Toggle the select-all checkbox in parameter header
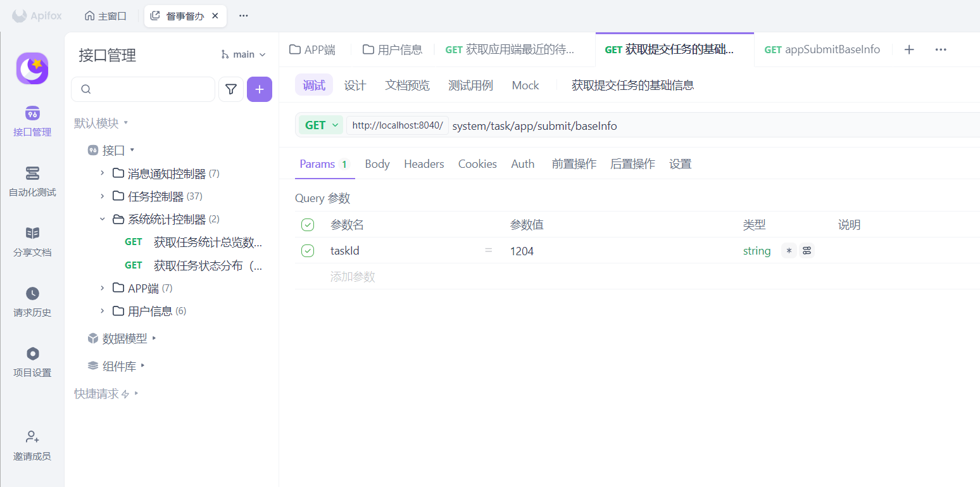 (x=308, y=225)
